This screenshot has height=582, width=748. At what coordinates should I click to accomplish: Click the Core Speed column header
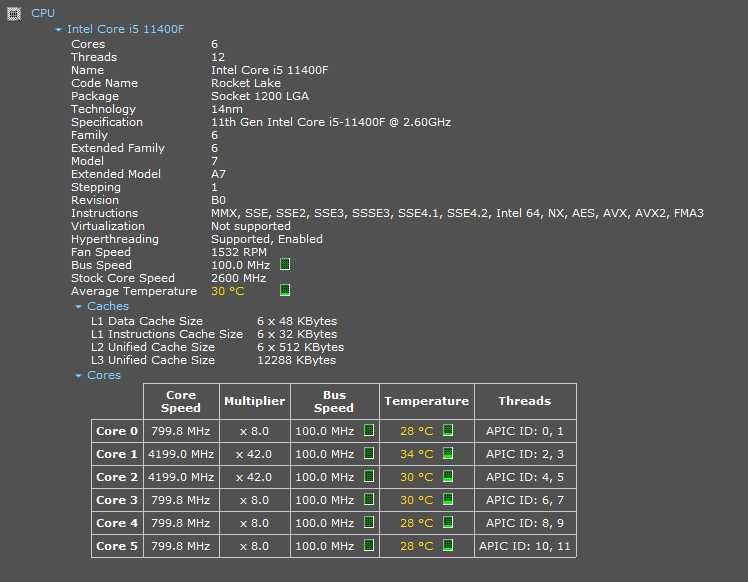pos(181,401)
